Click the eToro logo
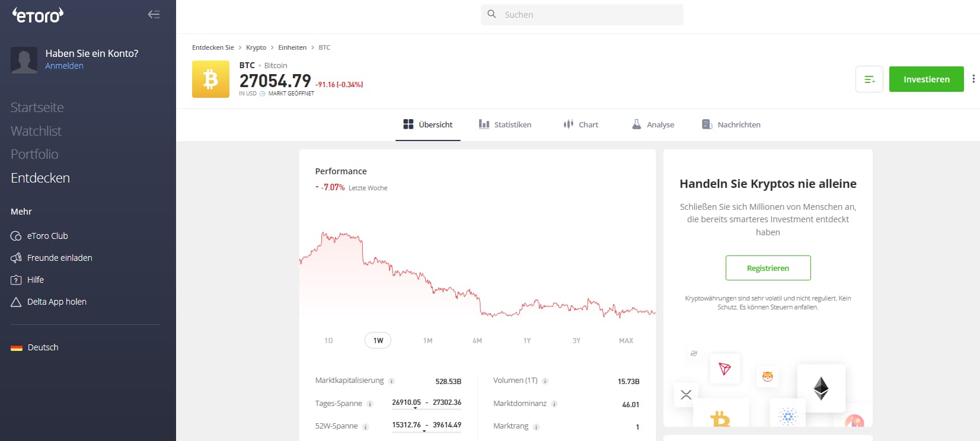980x441 pixels. pyautogui.click(x=38, y=15)
